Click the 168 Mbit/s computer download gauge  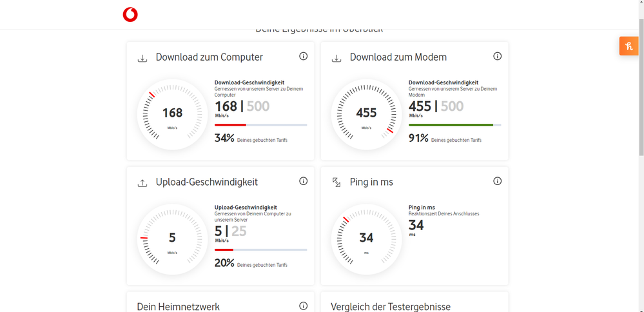coord(172,114)
